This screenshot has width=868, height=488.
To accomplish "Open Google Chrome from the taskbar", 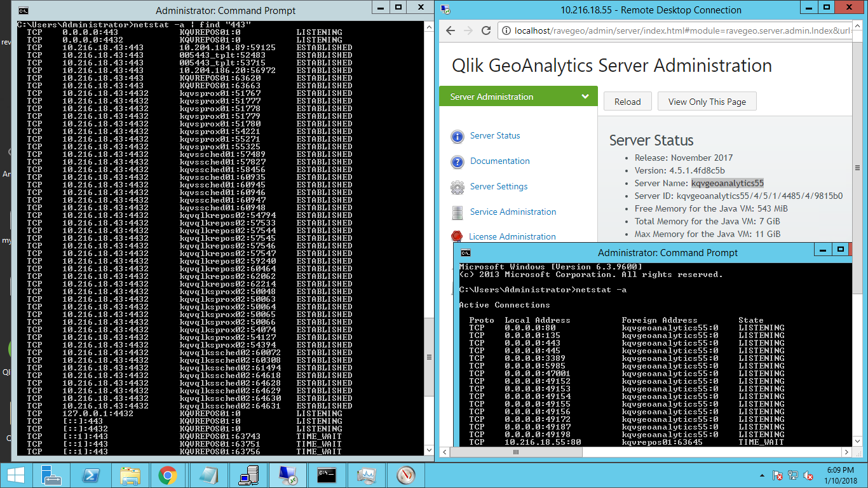I will (168, 475).
